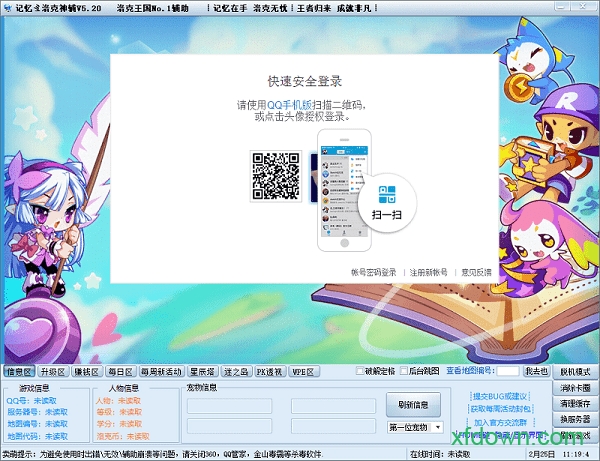
Task: Click the 服务器号: 未读取 text
Action: pyautogui.click(x=38, y=412)
